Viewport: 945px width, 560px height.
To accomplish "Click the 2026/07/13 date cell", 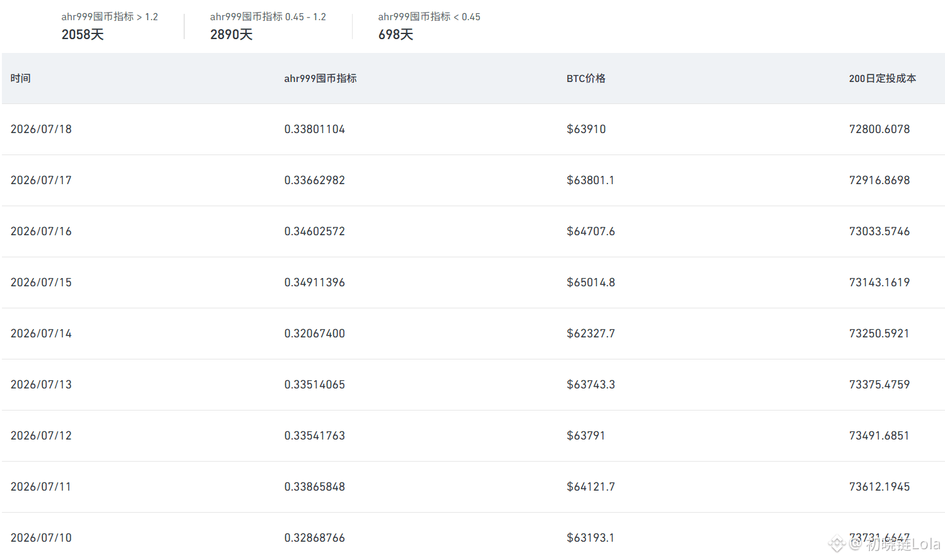I will [41, 385].
